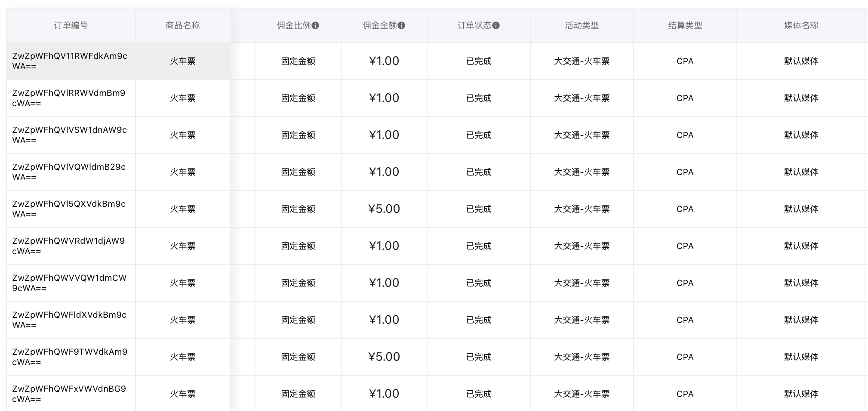The width and height of the screenshot is (868, 411).
Task: Click info icon beside 佣金比例 header
Action: tap(315, 26)
